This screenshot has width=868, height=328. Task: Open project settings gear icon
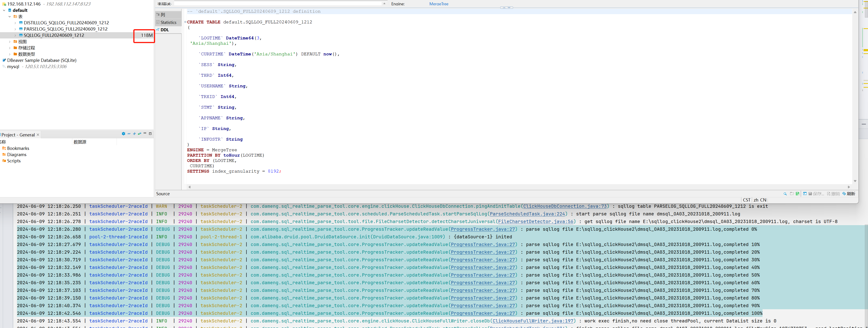point(123,134)
